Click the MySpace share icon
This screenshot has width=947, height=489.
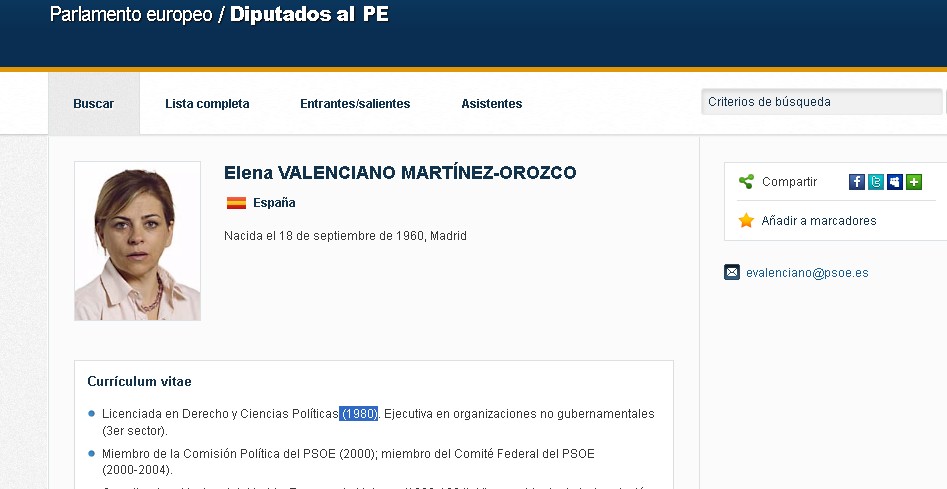tap(895, 182)
